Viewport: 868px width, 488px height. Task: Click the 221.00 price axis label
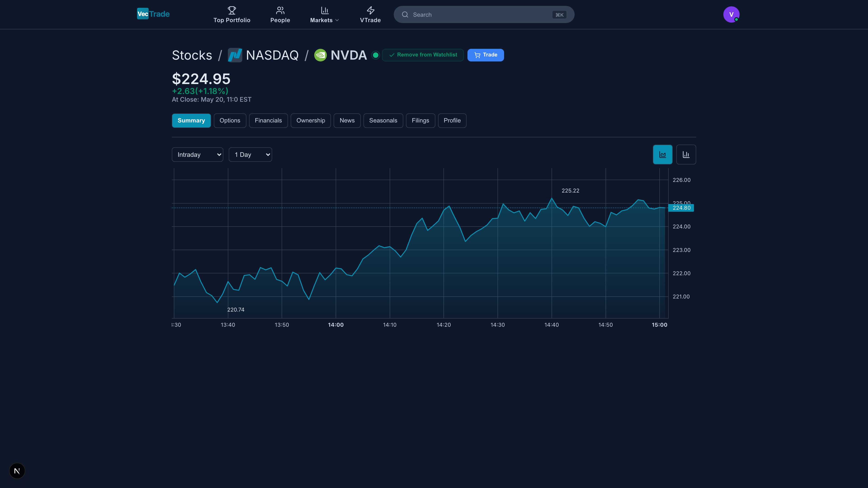click(681, 296)
